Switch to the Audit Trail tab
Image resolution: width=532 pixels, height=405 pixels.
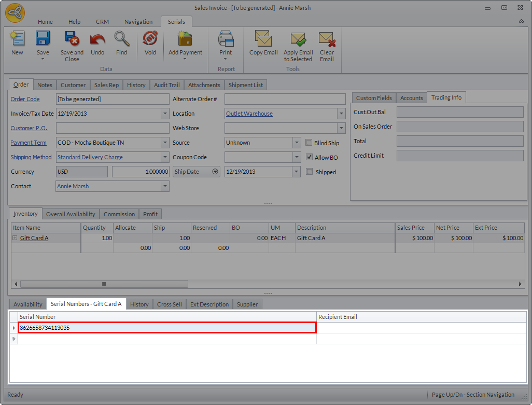(166, 85)
